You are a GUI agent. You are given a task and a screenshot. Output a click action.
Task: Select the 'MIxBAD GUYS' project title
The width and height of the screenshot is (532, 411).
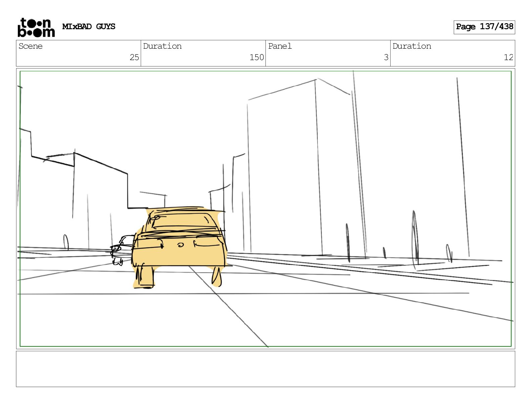pyautogui.click(x=89, y=27)
